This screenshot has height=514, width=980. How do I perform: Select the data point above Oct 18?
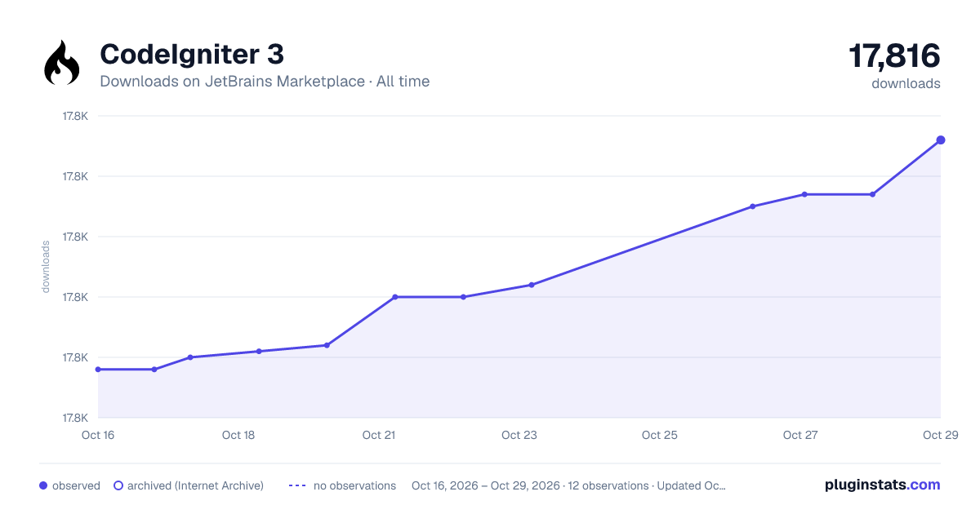pyautogui.click(x=259, y=352)
